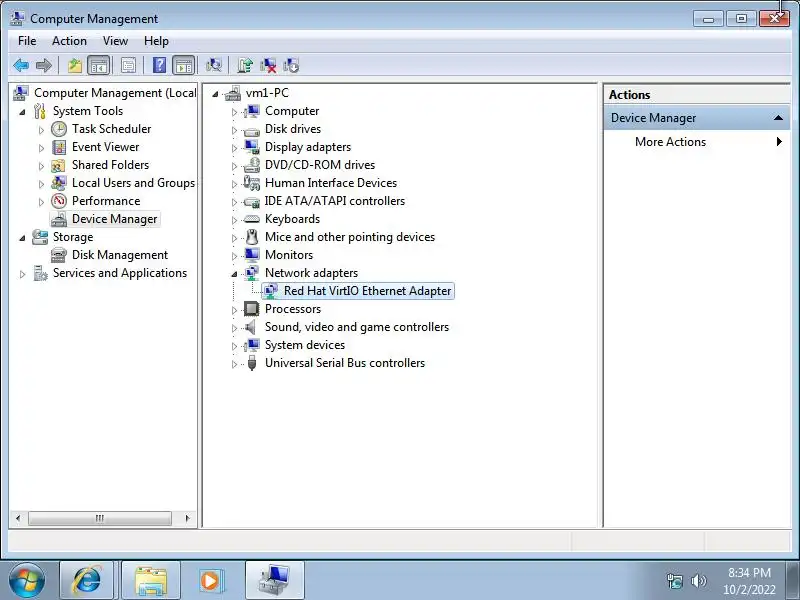The width and height of the screenshot is (800, 600).
Task: Expand the System devices category
Action: tap(234, 346)
